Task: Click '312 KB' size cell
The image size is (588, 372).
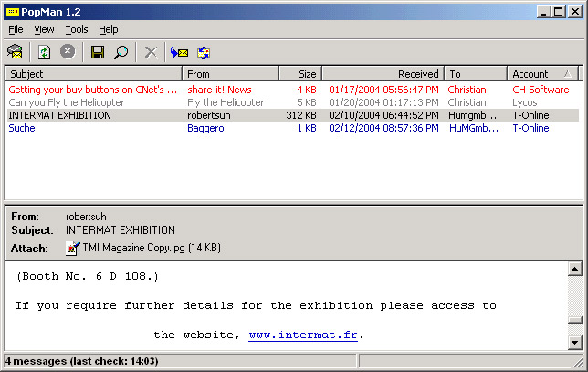Action: click(x=301, y=115)
